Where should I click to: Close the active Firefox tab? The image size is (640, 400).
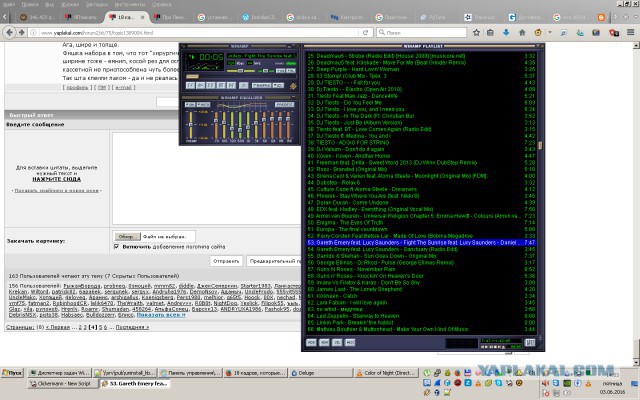[x=142, y=17]
